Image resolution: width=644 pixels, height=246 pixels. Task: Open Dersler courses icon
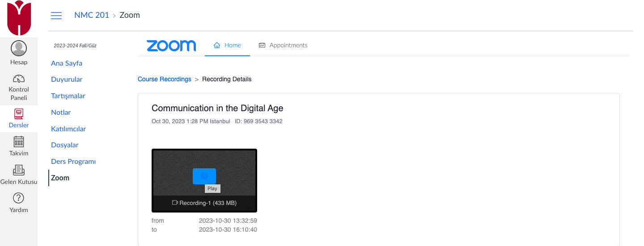tap(19, 114)
